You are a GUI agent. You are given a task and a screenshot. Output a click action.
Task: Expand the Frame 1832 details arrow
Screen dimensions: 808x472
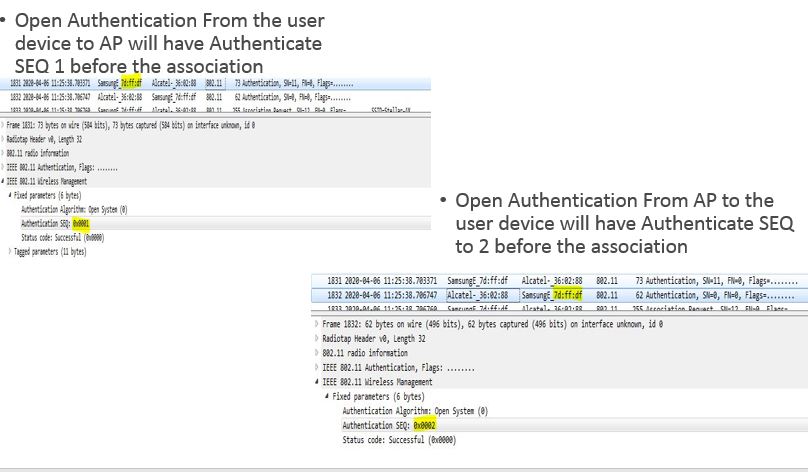[316, 324]
